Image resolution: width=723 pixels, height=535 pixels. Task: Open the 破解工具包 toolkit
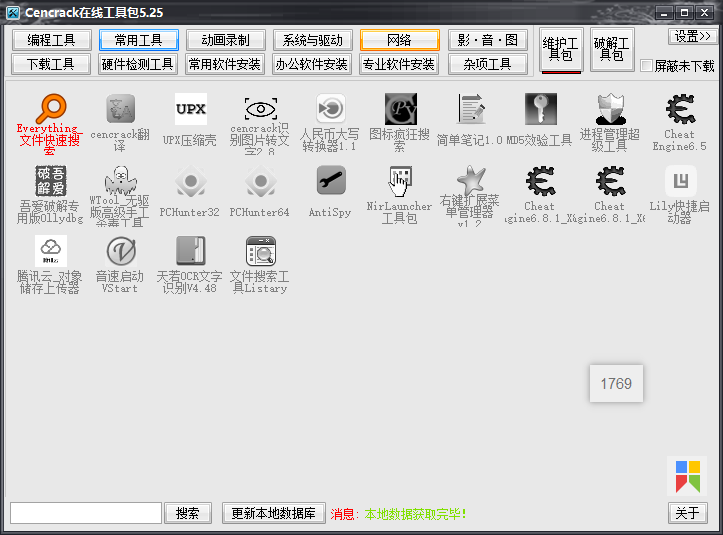[x=612, y=49]
